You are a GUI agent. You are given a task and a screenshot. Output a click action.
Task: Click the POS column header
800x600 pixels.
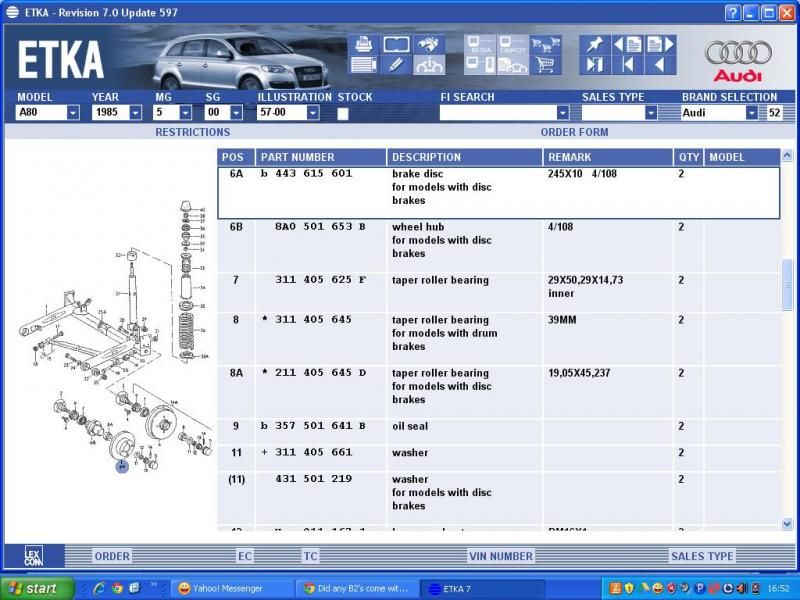tap(236, 157)
